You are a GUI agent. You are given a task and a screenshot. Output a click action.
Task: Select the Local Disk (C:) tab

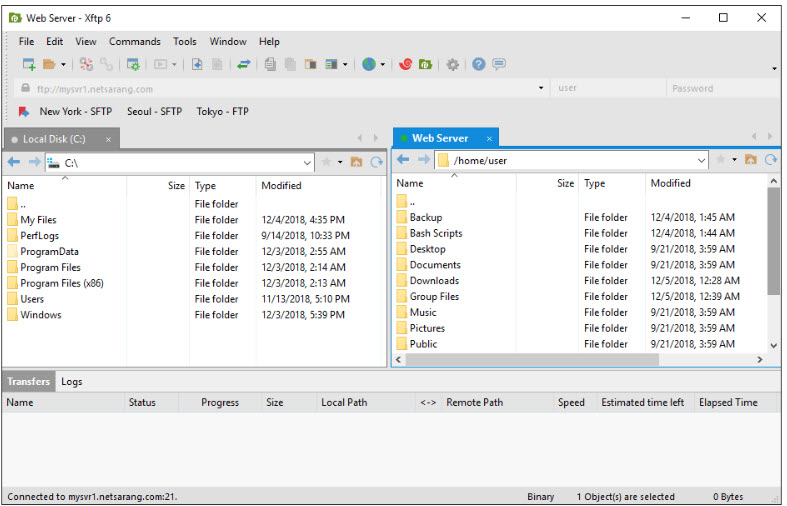tap(54, 139)
